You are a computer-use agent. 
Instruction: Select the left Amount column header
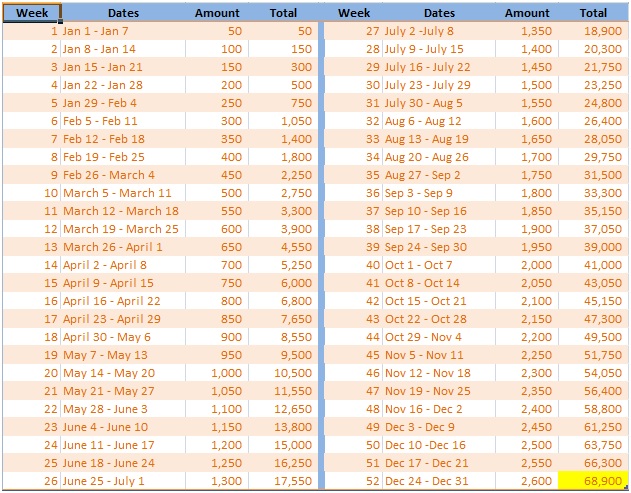point(217,13)
